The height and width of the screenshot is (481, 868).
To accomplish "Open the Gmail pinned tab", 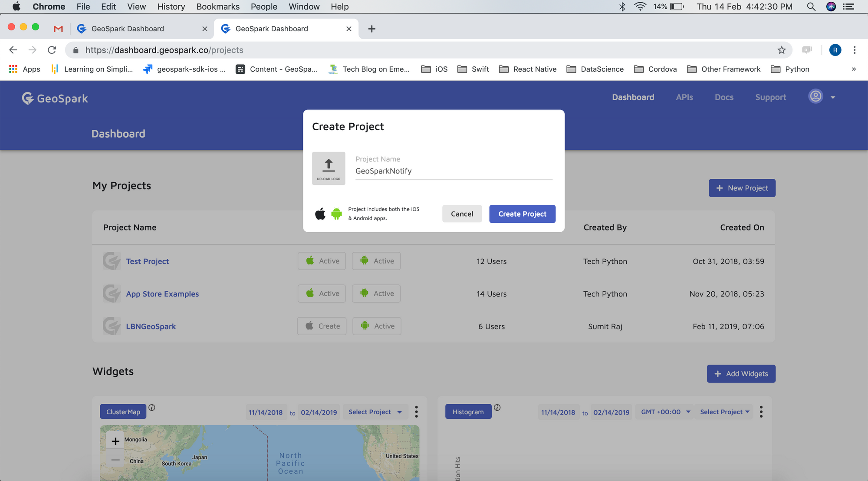I will [x=58, y=29].
